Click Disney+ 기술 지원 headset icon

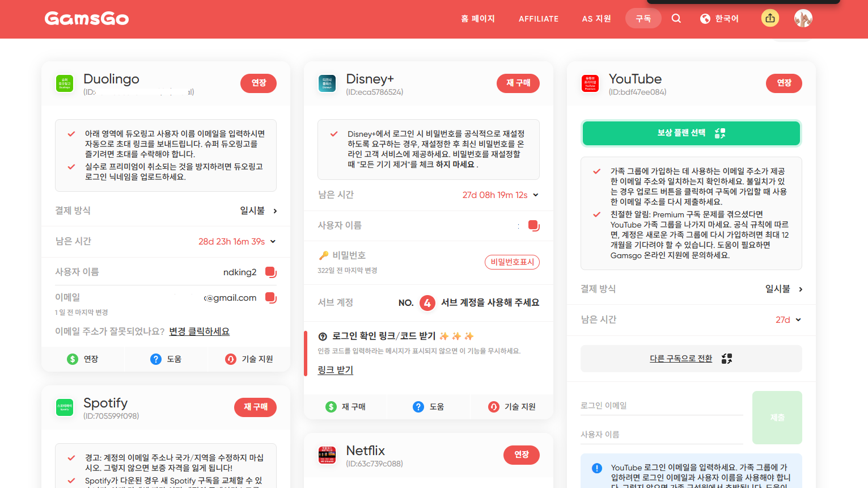pyautogui.click(x=494, y=407)
